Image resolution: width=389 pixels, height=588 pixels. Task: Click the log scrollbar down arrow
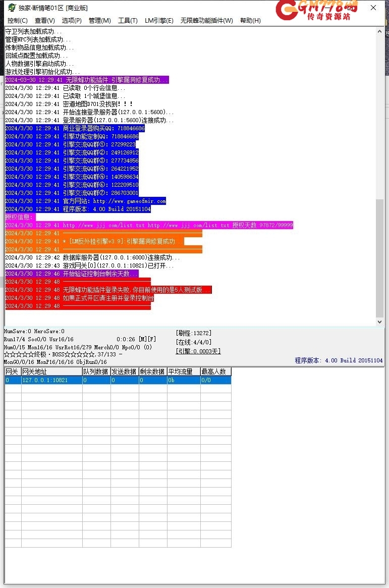[x=380, y=322]
